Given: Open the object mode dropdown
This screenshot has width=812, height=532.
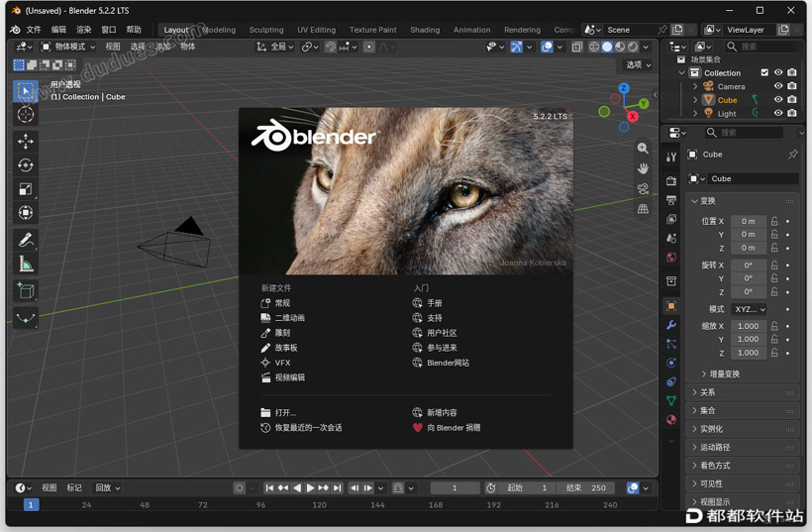Looking at the screenshot, I should click(68, 47).
